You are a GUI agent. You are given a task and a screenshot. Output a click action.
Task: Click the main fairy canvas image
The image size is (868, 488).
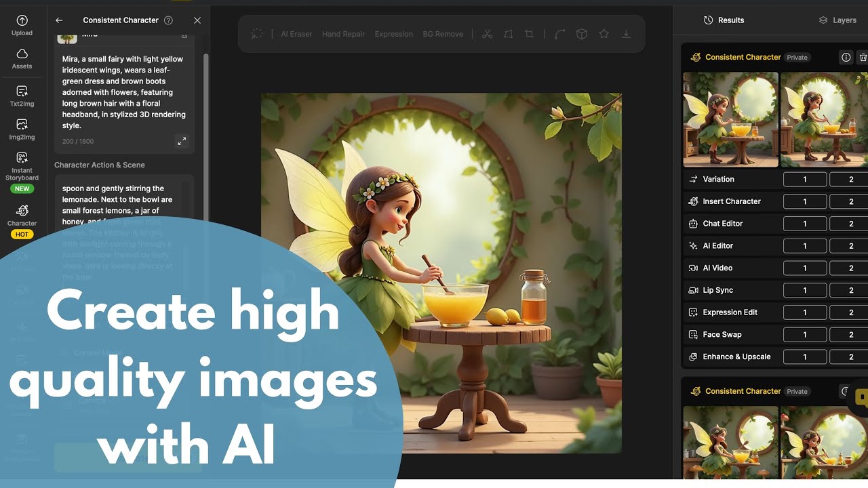(x=441, y=273)
